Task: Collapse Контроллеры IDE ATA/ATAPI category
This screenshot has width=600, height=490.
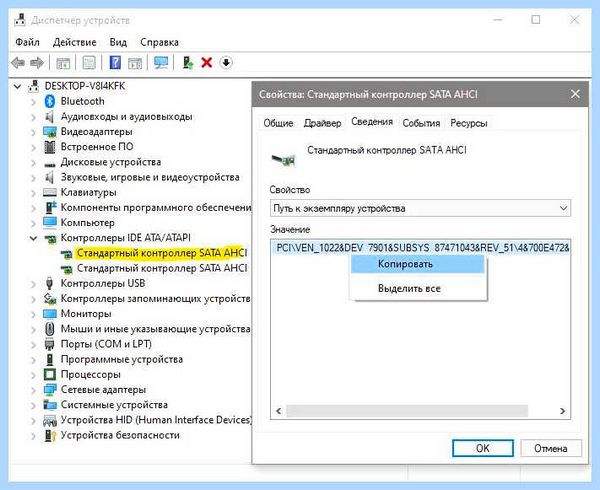Action: tap(33, 238)
